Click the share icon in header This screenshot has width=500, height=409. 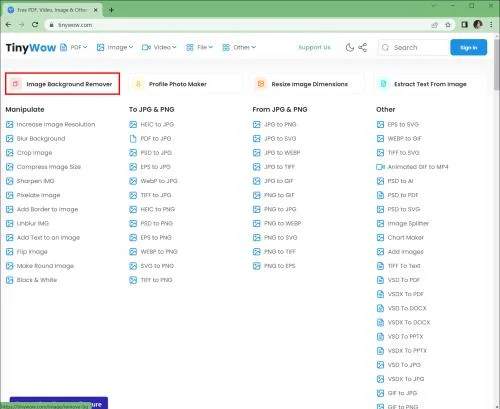click(363, 47)
